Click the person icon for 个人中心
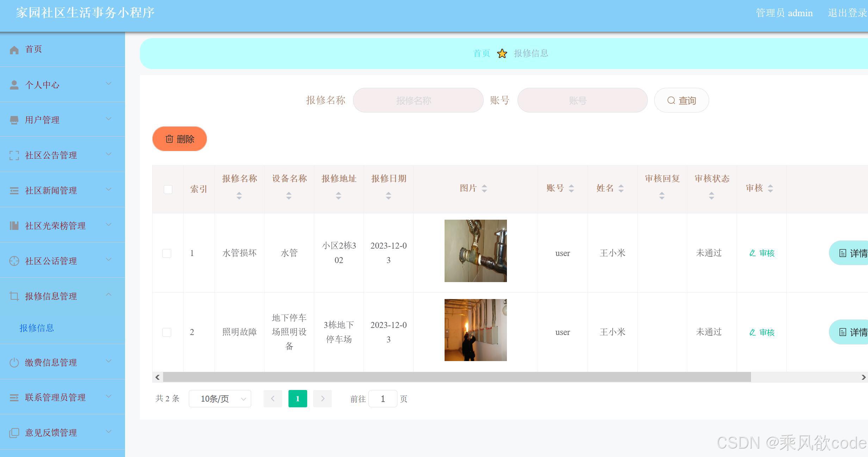The height and width of the screenshot is (457, 868). click(x=14, y=84)
